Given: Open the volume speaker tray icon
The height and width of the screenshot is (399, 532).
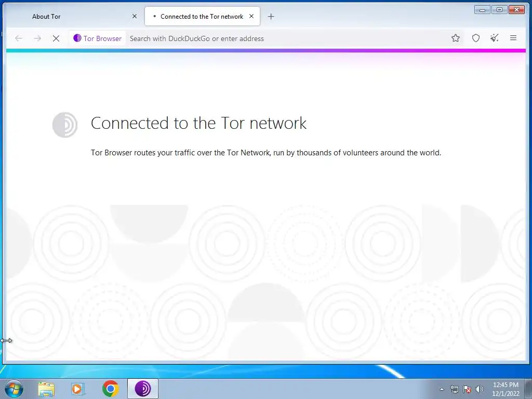Looking at the screenshot, I should pos(480,389).
